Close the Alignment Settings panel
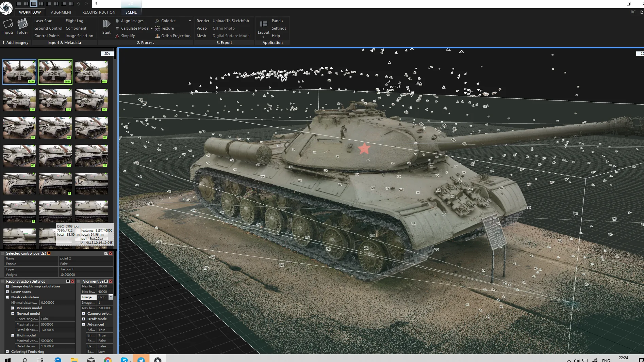644x362 pixels. [x=111, y=281]
